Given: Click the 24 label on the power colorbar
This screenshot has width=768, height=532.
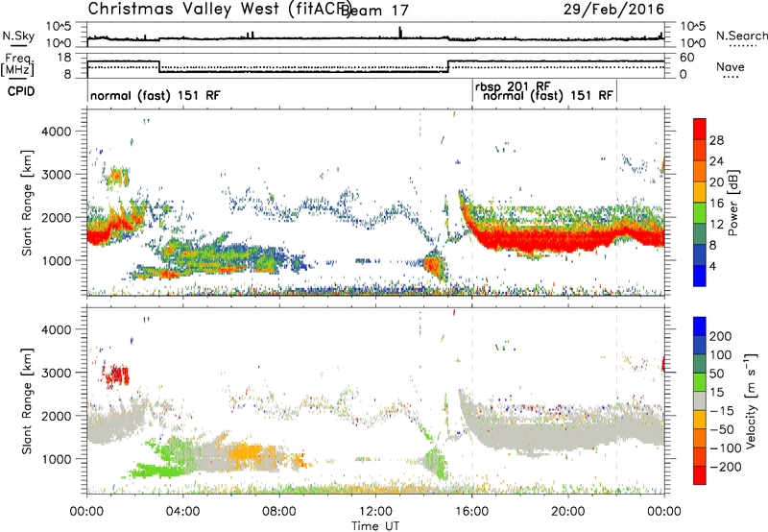Looking at the screenshot, I should [x=716, y=161].
